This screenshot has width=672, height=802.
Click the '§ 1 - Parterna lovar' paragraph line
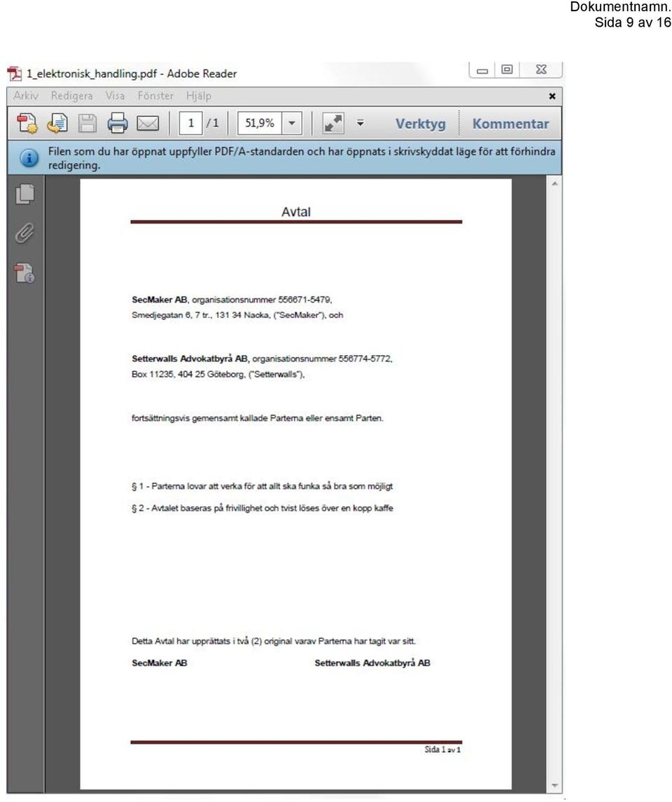tap(262, 486)
